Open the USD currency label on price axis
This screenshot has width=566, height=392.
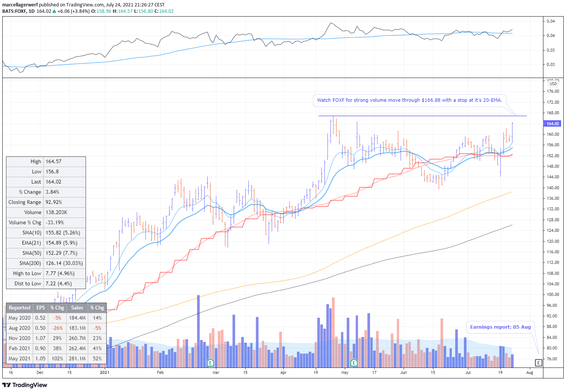[553, 84]
